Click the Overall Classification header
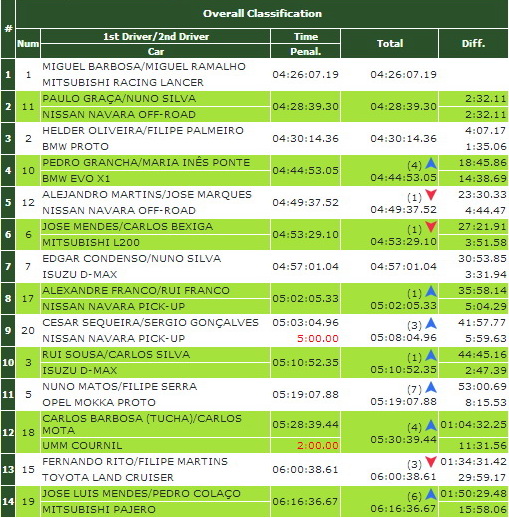509x518 pixels. point(262,14)
